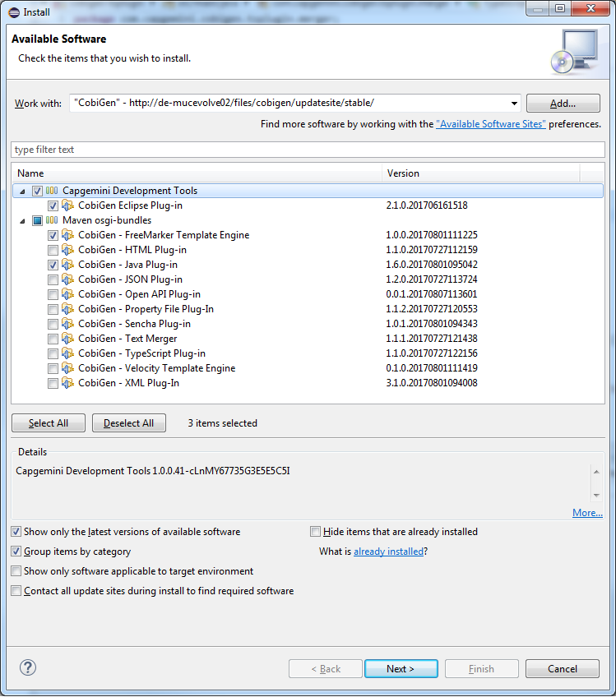Screen dimensions: 616x697
Task: Click the Maven osgi-bundles category icon
Action: [x=52, y=220]
